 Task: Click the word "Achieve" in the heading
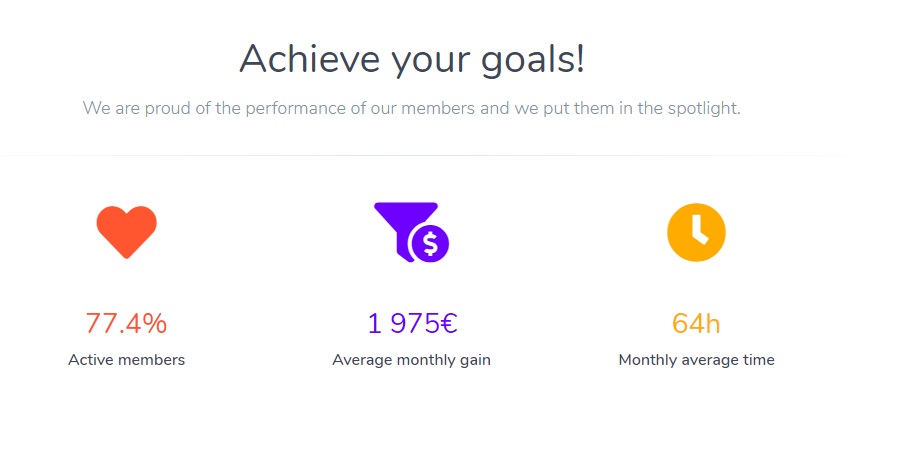[x=310, y=59]
